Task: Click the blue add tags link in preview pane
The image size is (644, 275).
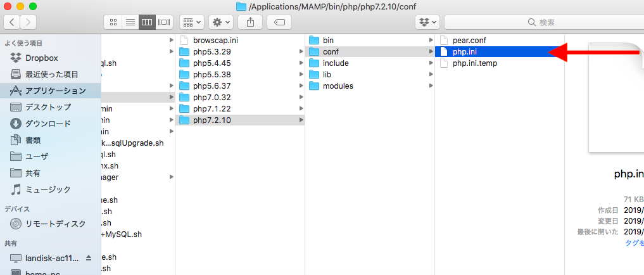Action: tap(634, 243)
